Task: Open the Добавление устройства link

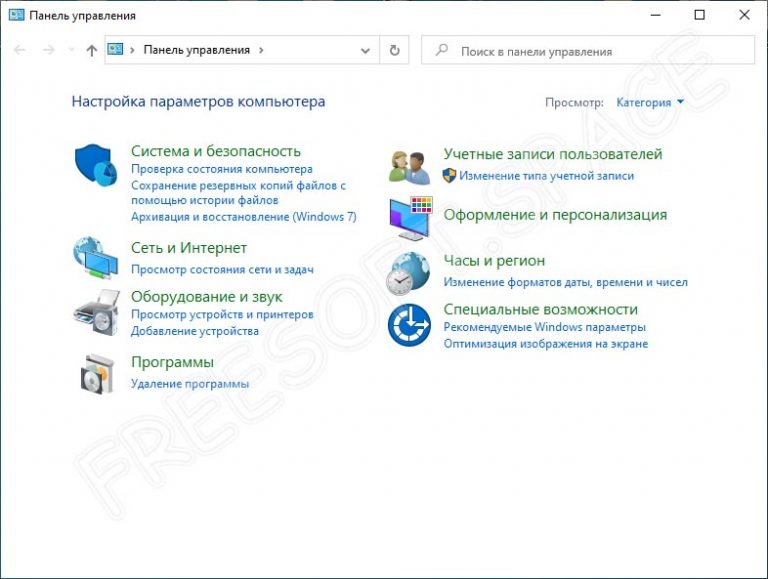Action: pyautogui.click(x=194, y=331)
